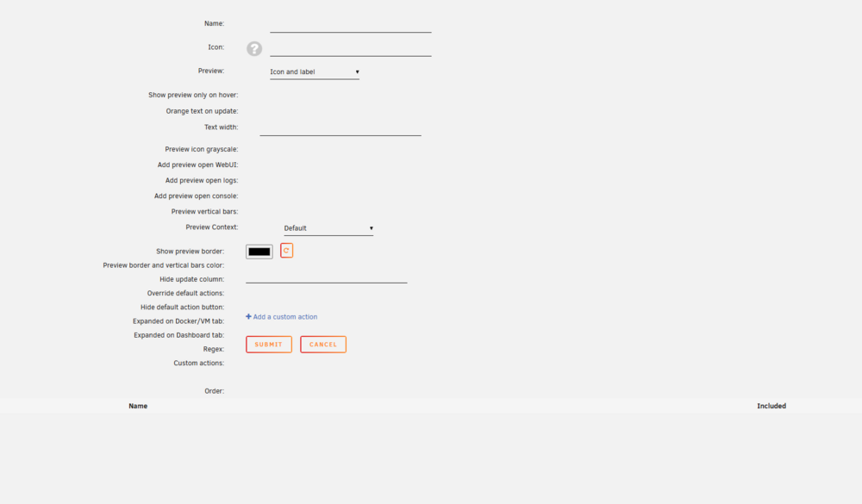Click the Regex label
This screenshot has height=504, width=862.
[x=213, y=350]
